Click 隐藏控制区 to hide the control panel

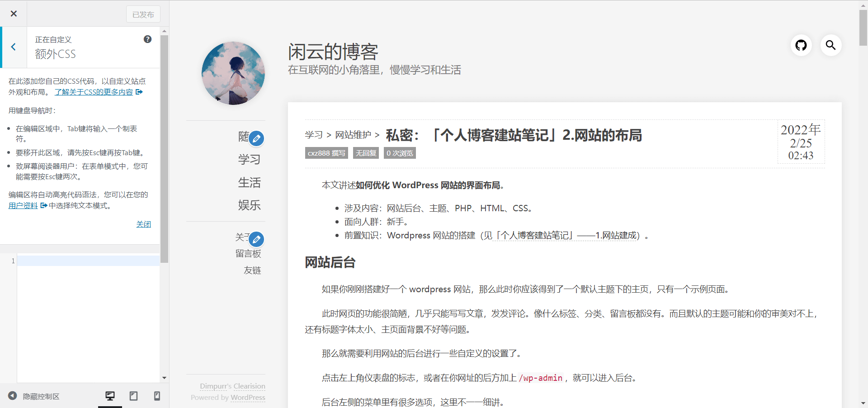(x=41, y=396)
